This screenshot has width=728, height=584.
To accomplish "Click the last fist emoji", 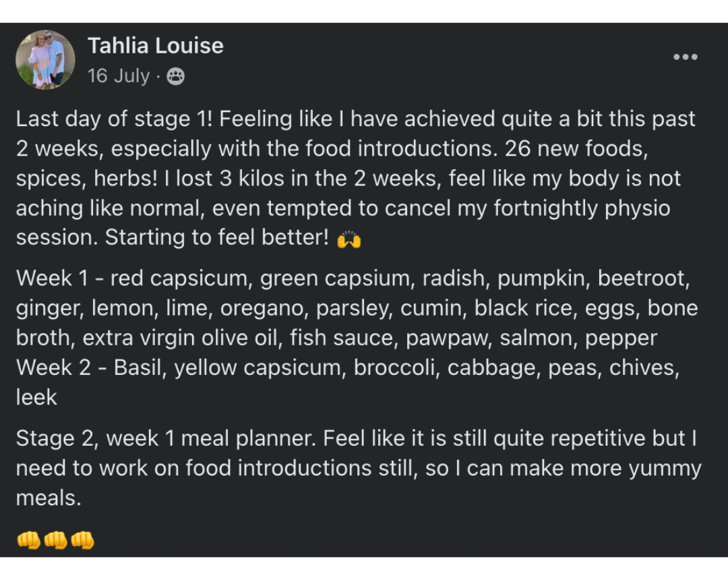I will 82,540.
